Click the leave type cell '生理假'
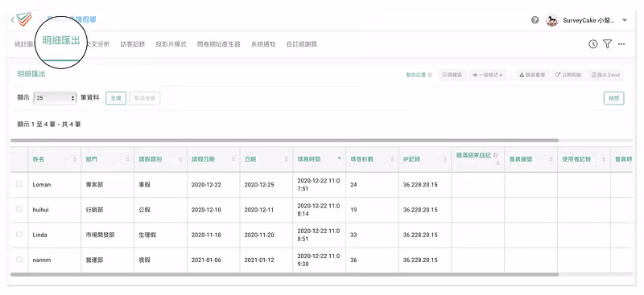Image resolution: width=644 pixels, height=295 pixels. click(x=147, y=235)
